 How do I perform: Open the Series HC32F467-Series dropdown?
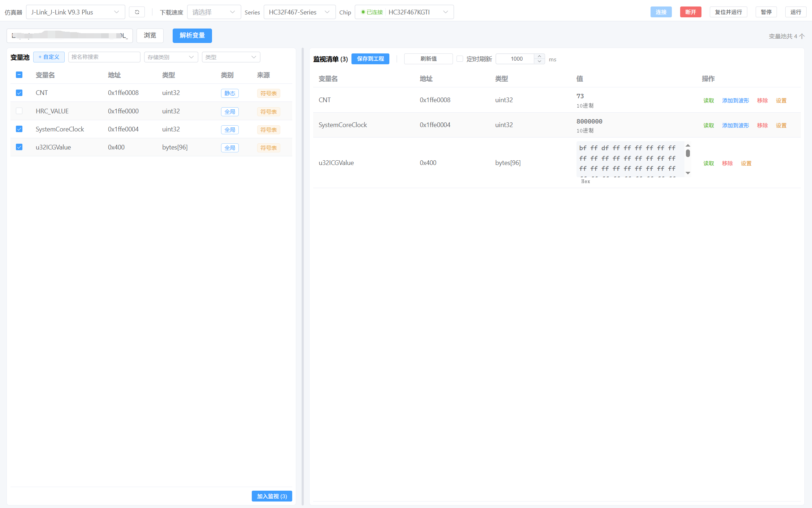tap(299, 12)
